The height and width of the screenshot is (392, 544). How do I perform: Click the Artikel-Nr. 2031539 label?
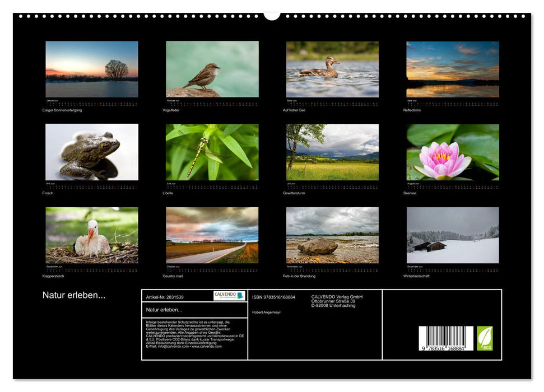click(165, 297)
